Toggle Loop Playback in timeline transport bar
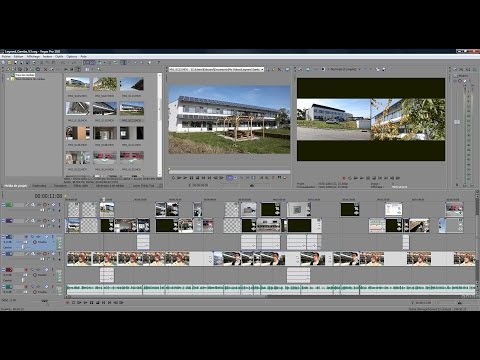 [73, 302]
